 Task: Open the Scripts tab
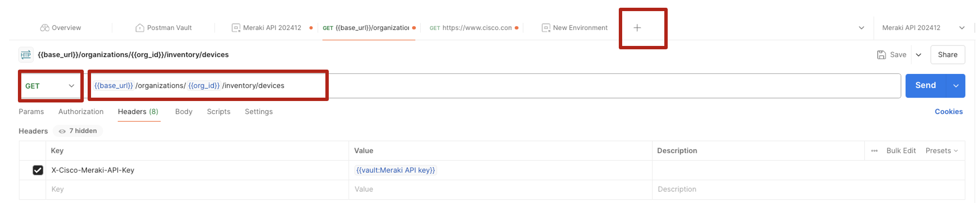[x=218, y=112]
